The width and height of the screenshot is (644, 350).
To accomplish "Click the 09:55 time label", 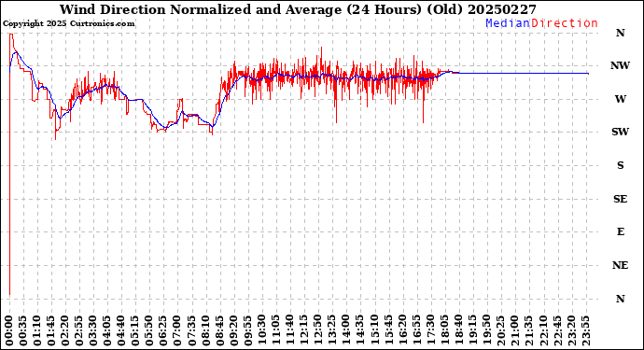I will click(x=248, y=330).
